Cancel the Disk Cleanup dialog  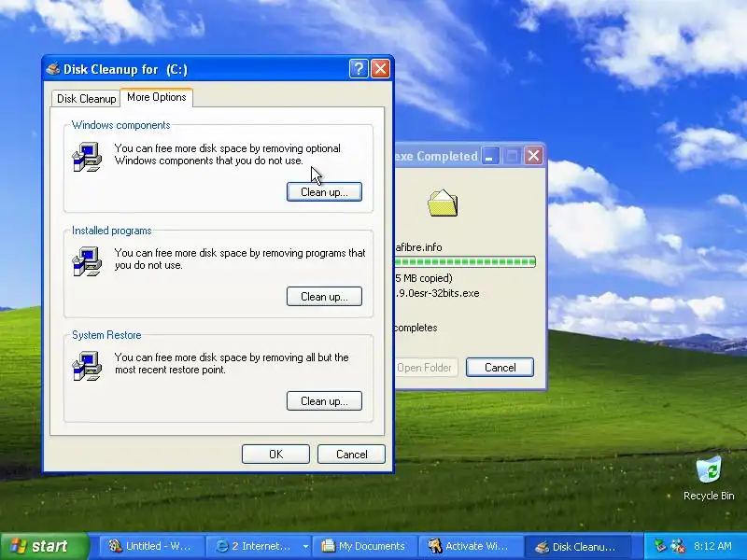pos(351,455)
